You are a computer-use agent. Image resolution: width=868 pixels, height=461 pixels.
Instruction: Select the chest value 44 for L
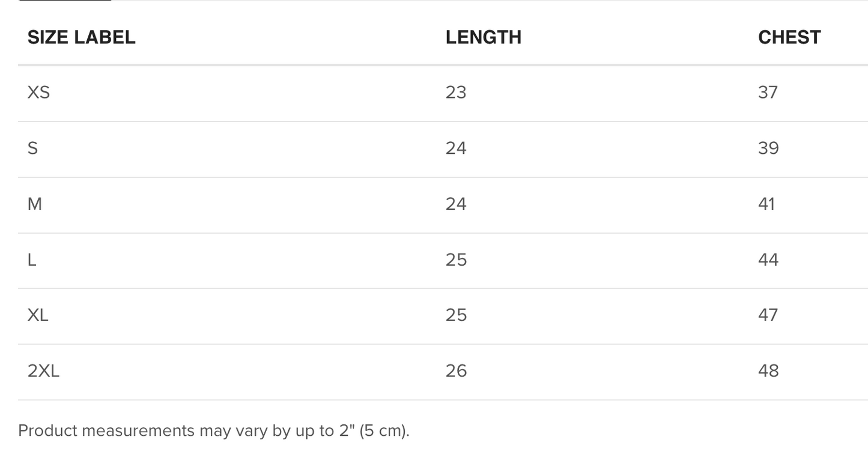tap(768, 260)
